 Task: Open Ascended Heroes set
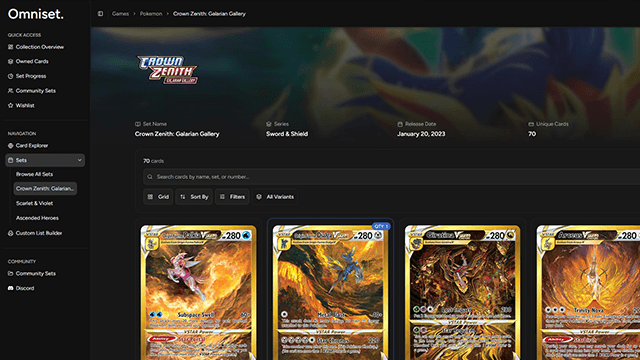(37, 218)
